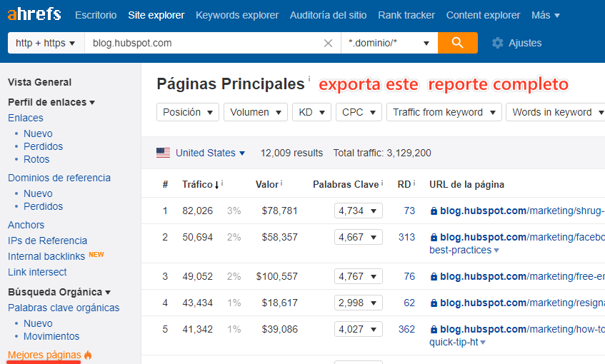Open Nuevo under Dominios de referencia
Viewport: 605px width, 364px height.
[38, 193]
